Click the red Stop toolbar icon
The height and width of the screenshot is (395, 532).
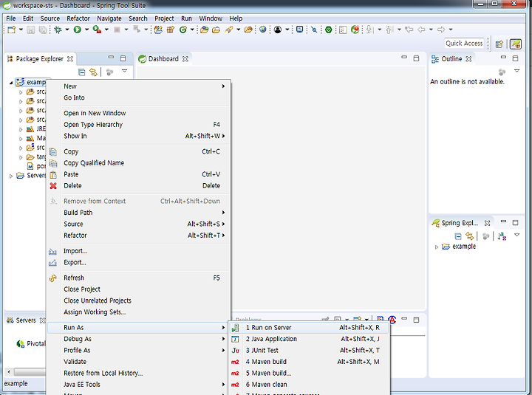click(117, 30)
